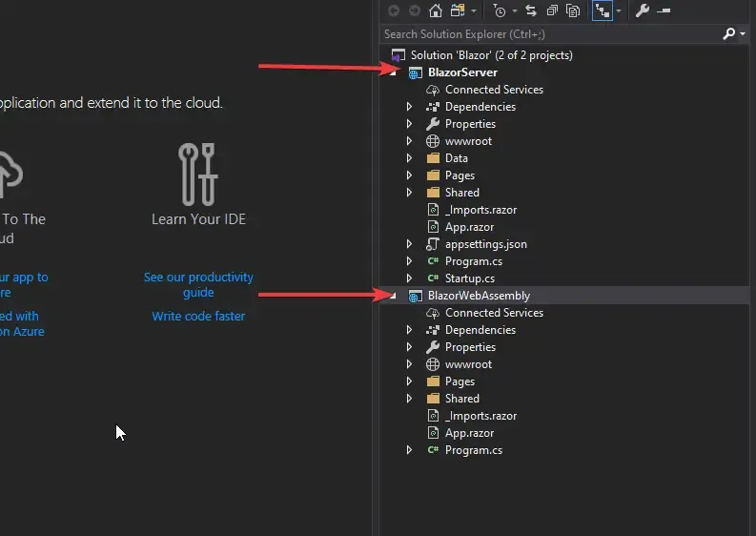Click Shared folder icon under BlazorServer
The width and height of the screenshot is (756, 536).
[433, 193]
